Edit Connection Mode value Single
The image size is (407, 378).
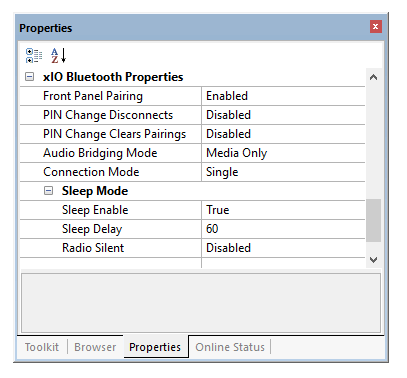pos(283,172)
